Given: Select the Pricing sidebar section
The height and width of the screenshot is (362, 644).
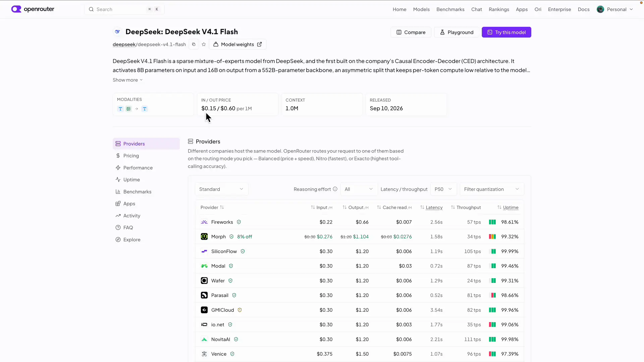Looking at the screenshot, I should [146, 156].
